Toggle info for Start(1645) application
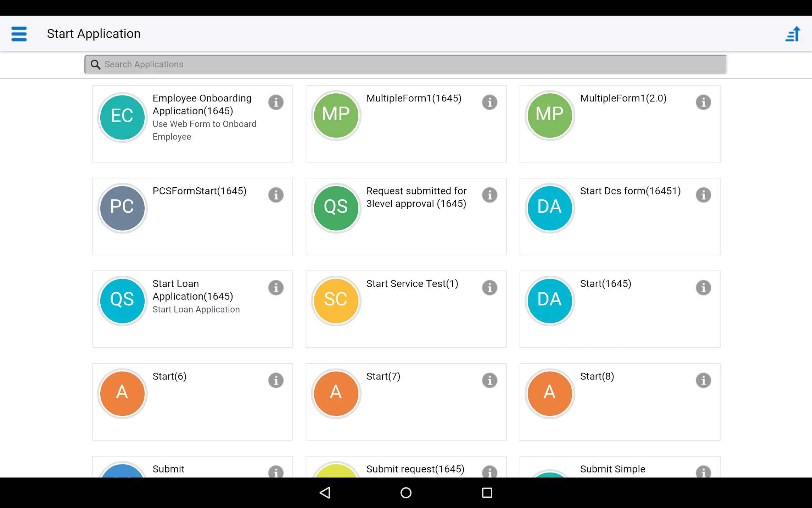812x508 pixels. click(704, 287)
